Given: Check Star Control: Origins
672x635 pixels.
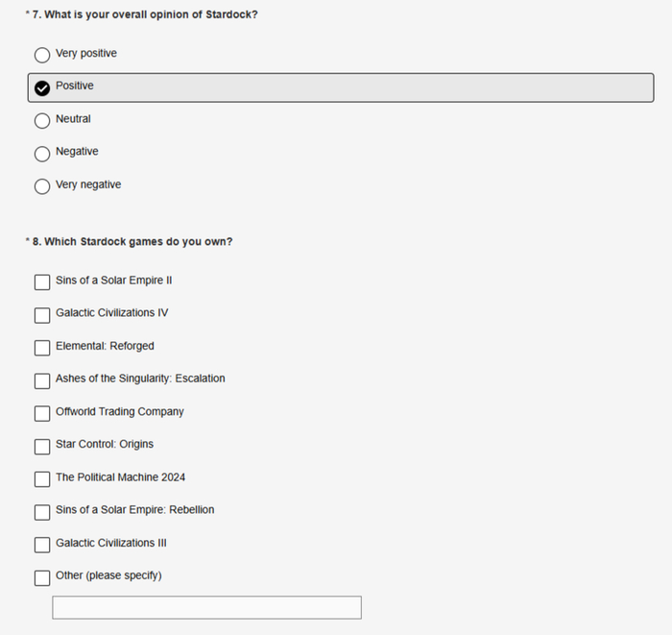Looking at the screenshot, I should [x=42, y=447].
